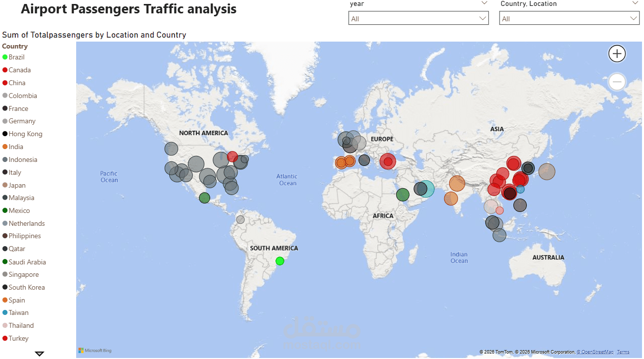The height and width of the screenshot is (359, 644).
Task: Click the map zoom-out minus icon
Action: click(617, 82)
